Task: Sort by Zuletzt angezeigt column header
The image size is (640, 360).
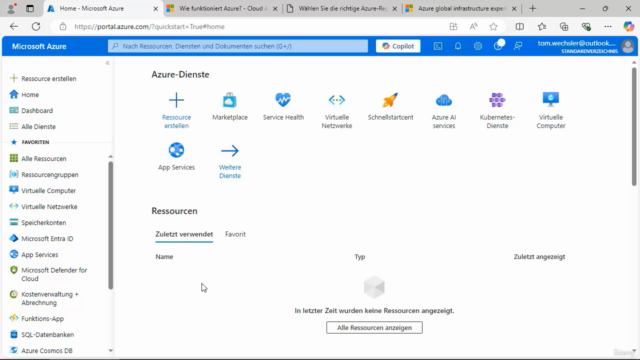Action: (539, 257)
